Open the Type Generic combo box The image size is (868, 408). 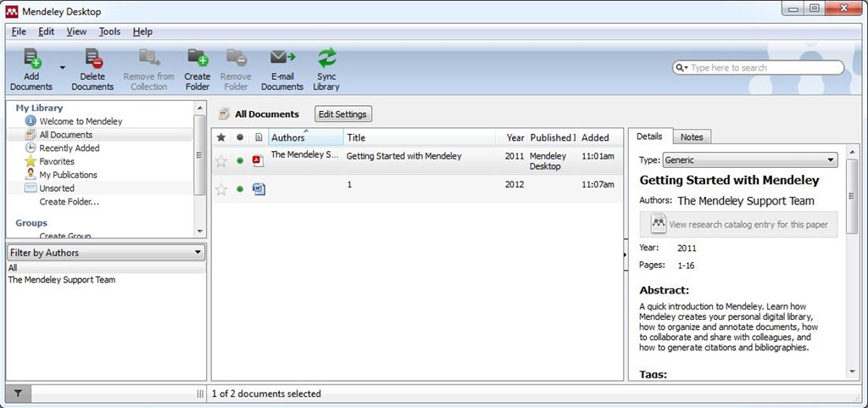point(749,159)
